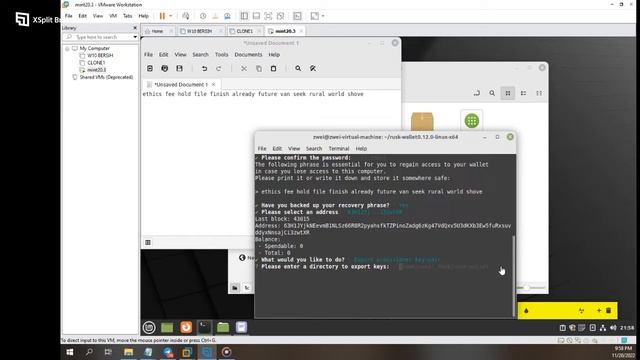Send Ctrl+Alt+Del to virtual machine icon
The image size is (640, 360).
pos(186,16)
